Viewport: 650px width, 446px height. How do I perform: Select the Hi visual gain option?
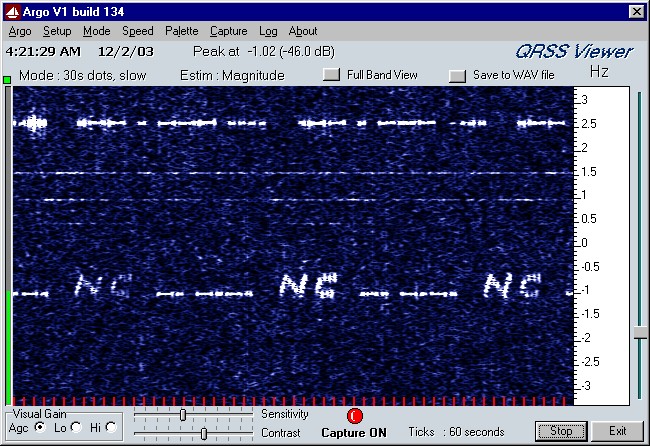111,427
